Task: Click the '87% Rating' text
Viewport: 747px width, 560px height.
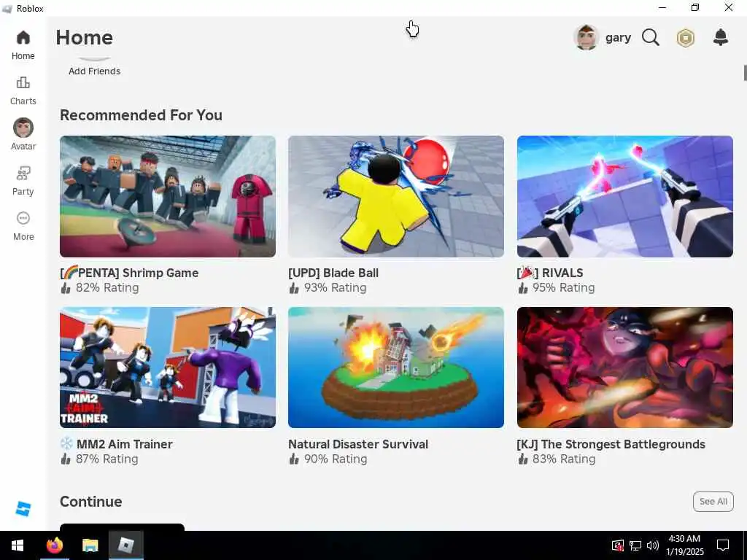Action: click(107, 459)
